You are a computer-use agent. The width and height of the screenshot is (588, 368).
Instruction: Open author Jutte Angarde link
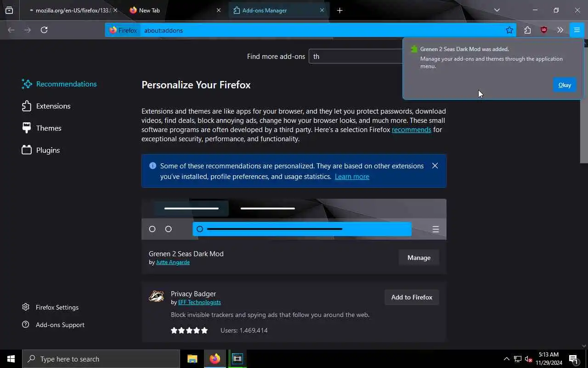[173, 262]
